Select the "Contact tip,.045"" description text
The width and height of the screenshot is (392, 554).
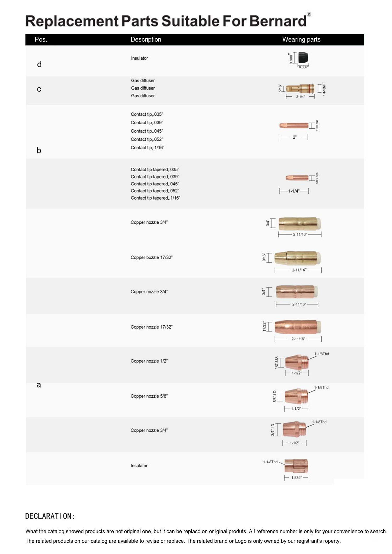coord(147,131)
